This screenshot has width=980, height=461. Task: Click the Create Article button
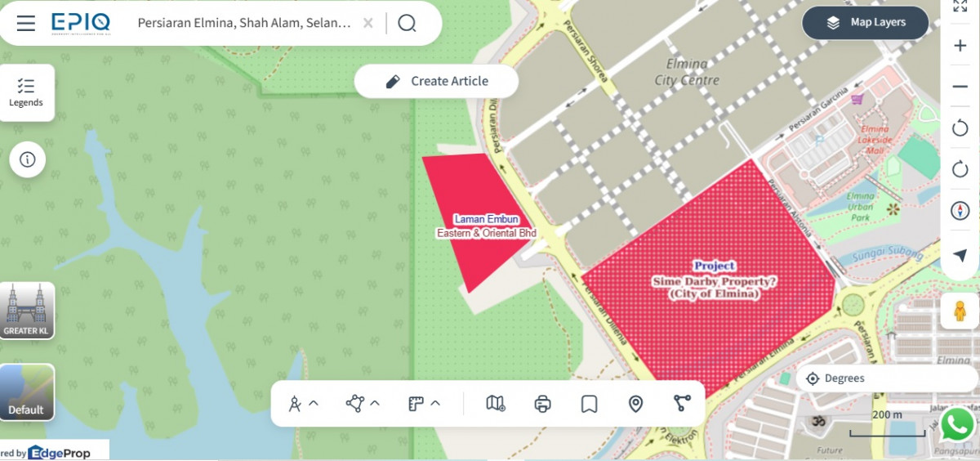pyautogui.click(x=437, y=81)
